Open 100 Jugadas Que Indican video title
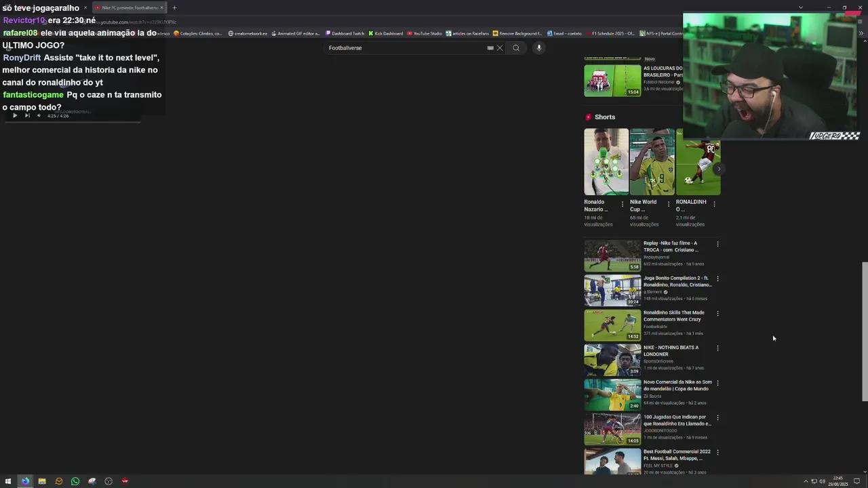The width and height of the screenshot is (868, 488). pyautogui.click(x=677, y=420)
